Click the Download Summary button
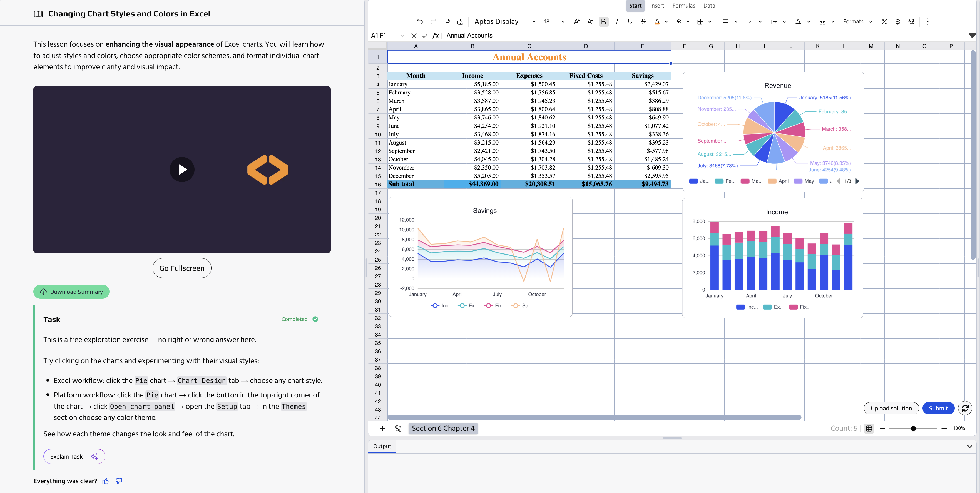Image resolution: width=980 pixels, height=493 pixels. (x=71, y=292)
